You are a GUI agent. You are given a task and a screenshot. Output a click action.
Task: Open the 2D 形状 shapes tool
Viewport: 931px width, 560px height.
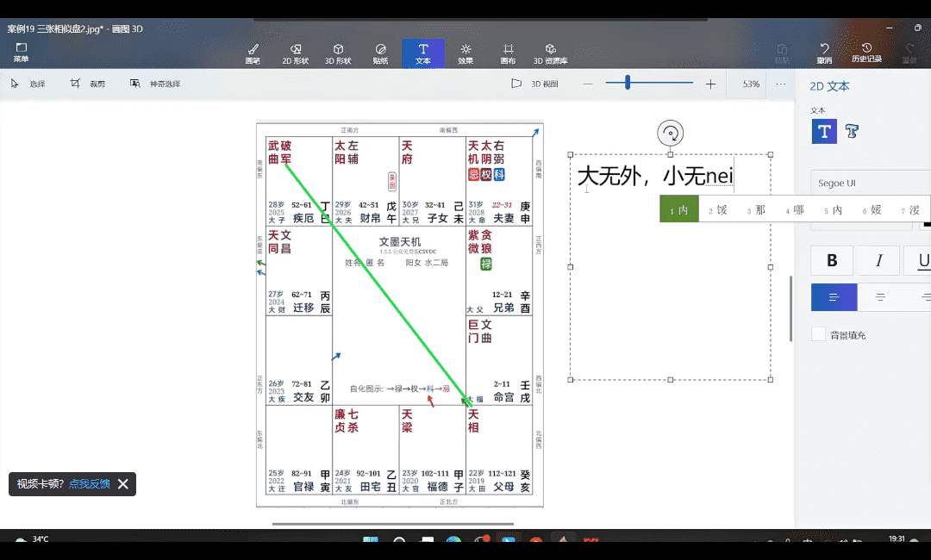point(295,53)
